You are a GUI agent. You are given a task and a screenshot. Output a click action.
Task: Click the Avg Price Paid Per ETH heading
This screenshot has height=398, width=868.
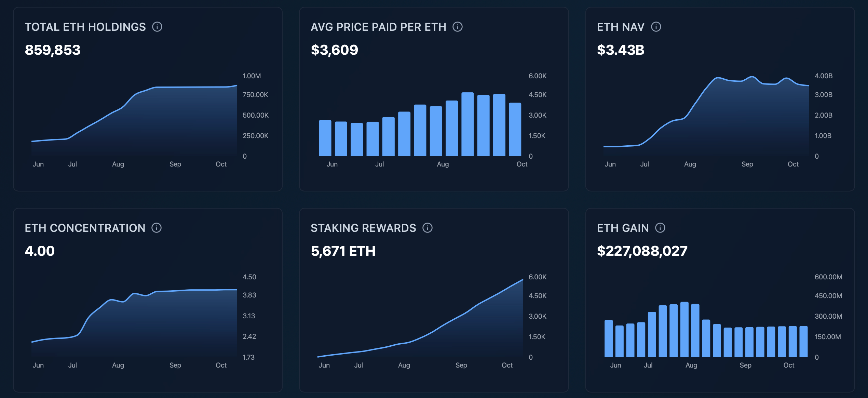tap(378, 27)
